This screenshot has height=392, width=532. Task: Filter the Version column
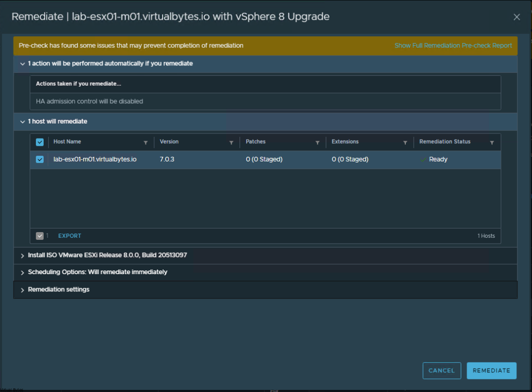coord(231,143)
